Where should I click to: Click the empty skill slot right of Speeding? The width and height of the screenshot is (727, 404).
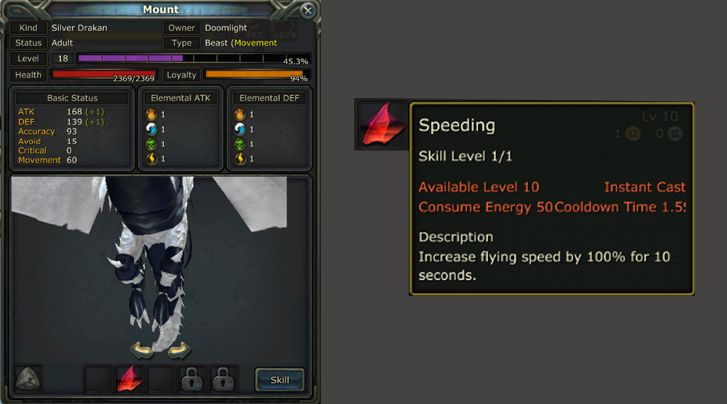pyautogui.click(x=161, y=379)
